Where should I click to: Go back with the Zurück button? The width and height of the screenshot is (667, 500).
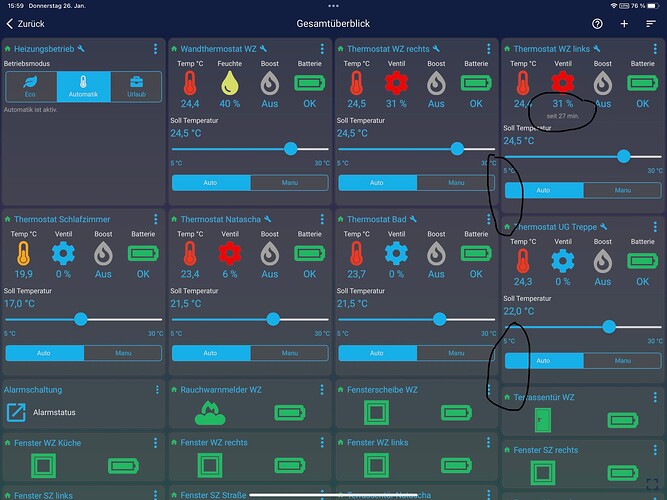(x=25, y=23)
